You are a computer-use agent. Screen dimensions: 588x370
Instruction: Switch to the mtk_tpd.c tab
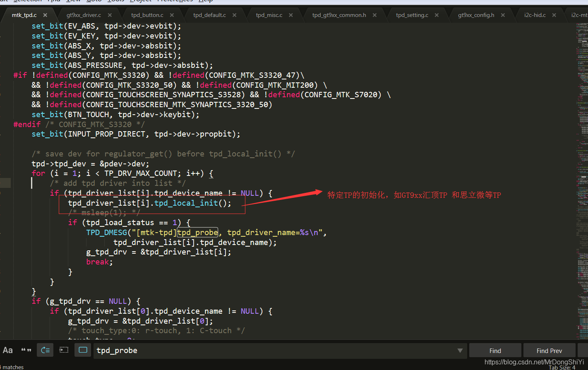[24, 15]
